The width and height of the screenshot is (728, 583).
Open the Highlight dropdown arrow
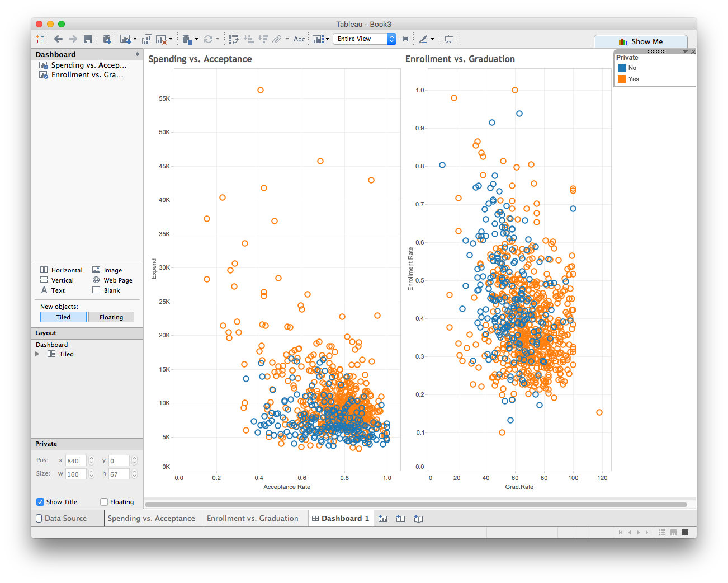tap(432, 39)
